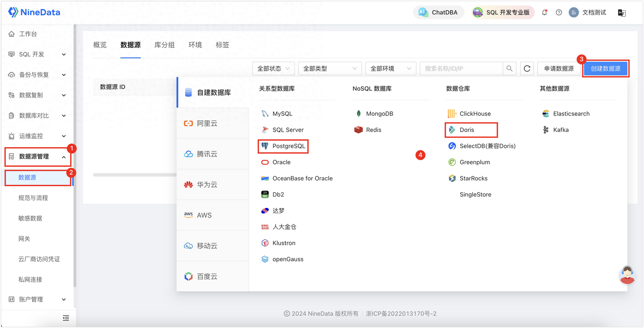The image size is (644, 328).
Task: Switch to the 环境 tab
Action: [x=195, y=45]
